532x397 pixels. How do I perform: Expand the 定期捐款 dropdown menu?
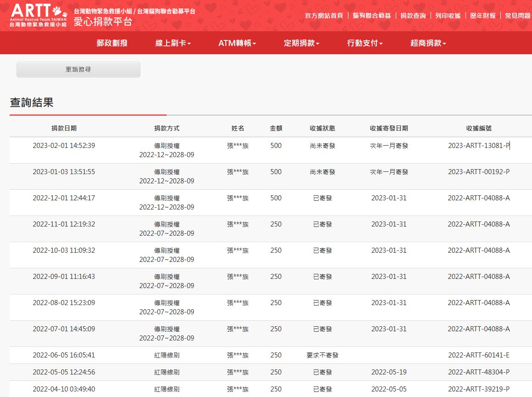[301, 43]
